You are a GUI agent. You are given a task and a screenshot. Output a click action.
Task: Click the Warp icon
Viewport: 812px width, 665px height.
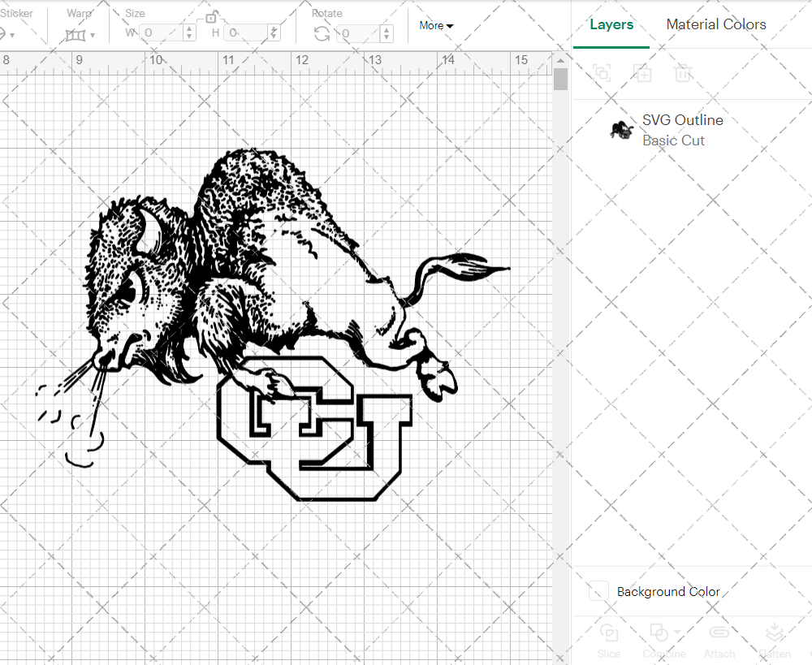point(76,35)
